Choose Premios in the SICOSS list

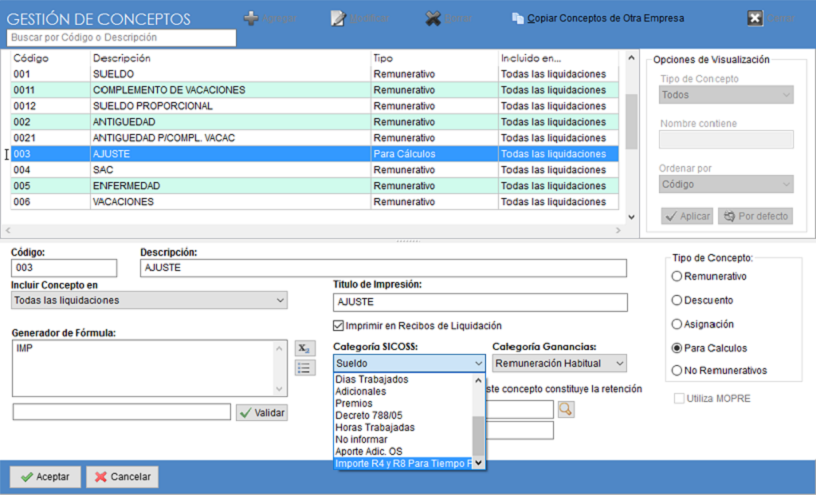point(355,403)
